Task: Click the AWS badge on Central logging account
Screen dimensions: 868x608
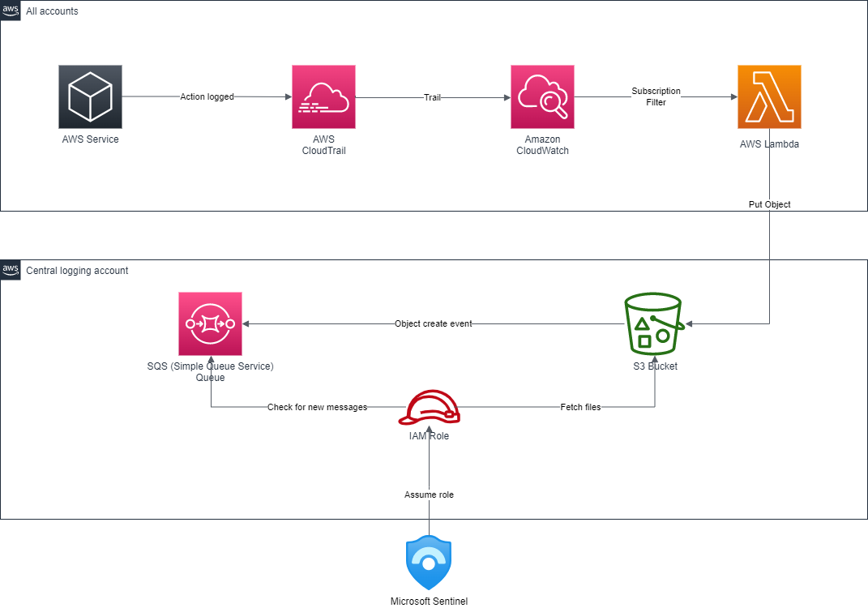Action: pos(10,270)
